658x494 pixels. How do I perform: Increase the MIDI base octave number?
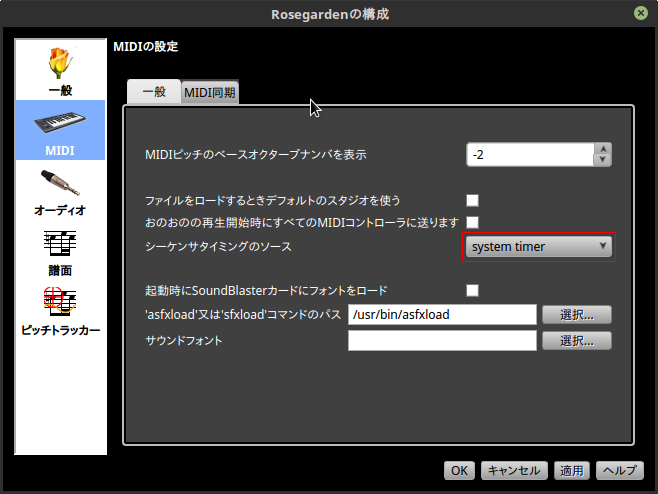coord(602,149)
